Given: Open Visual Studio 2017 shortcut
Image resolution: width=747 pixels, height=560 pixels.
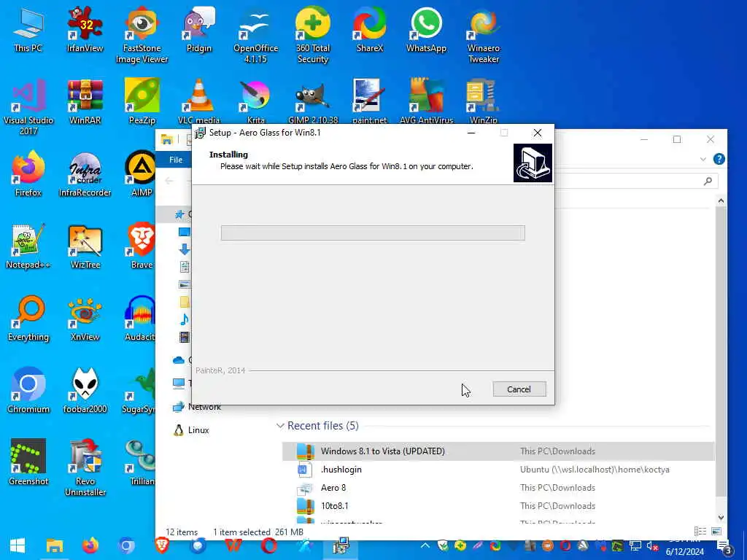Looking at the screenshot, I should 28,107.
